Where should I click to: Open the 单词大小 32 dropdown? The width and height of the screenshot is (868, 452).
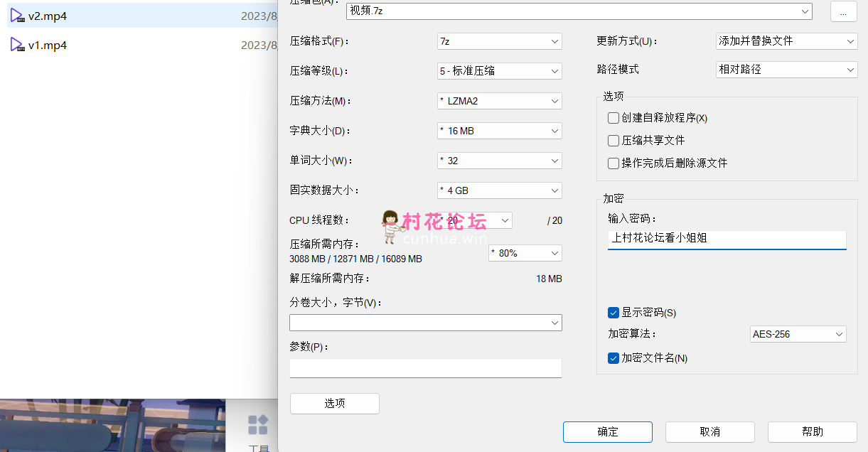[500, 161]
